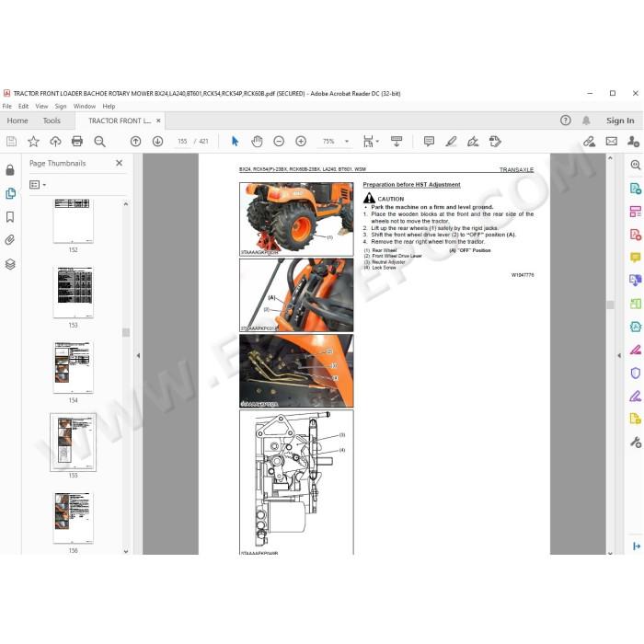Click the Sign In button
Image resolution: width=644 pixels, height=644 pixels.
tap(620, 121)
